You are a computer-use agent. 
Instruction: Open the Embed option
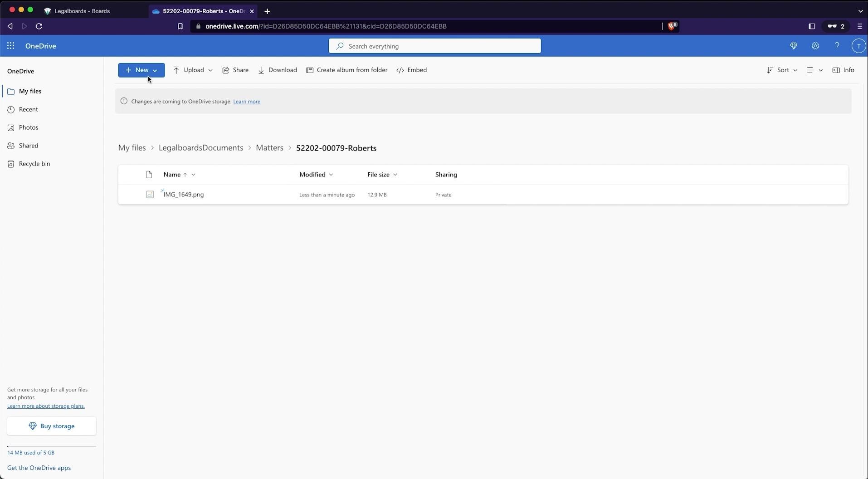click(x=411, y=70)
